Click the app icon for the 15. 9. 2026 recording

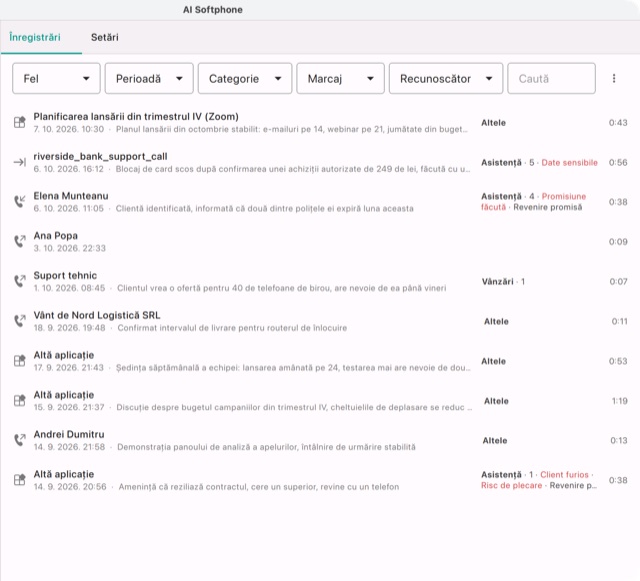[20, 401]
